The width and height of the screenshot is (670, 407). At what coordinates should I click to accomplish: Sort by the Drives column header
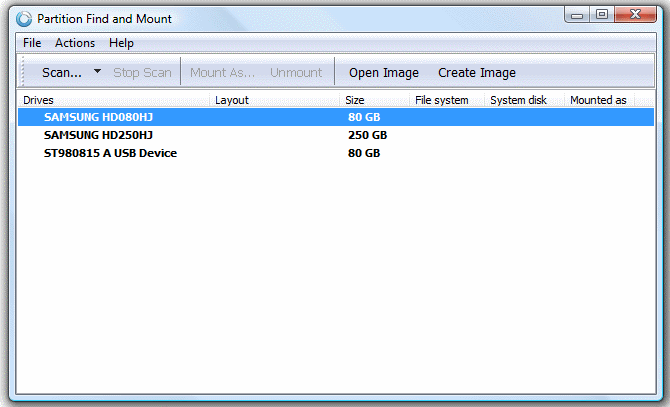[x=114, y=100]
